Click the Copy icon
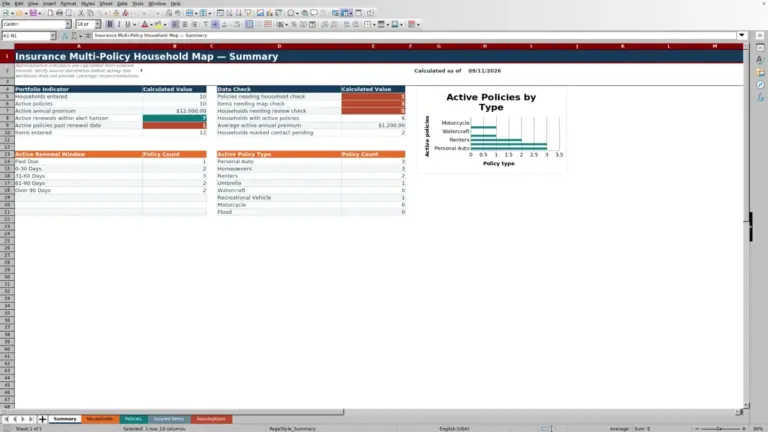The image size is (768, 432). (x=91, y=13)
